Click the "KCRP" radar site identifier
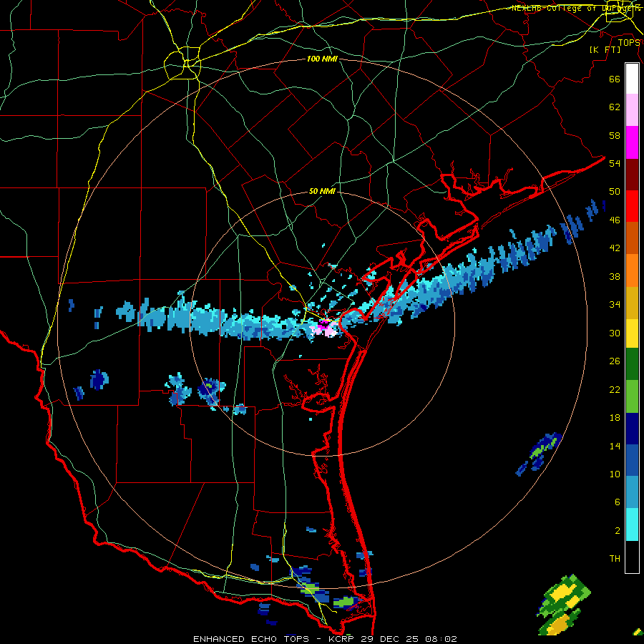 (x=343, y=639)
